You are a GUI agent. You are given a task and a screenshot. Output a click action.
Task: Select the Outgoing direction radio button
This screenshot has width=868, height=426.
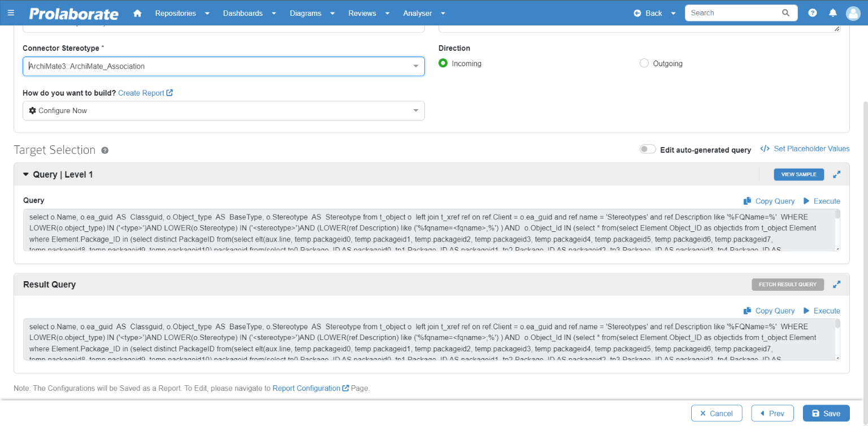pos(644,63)
